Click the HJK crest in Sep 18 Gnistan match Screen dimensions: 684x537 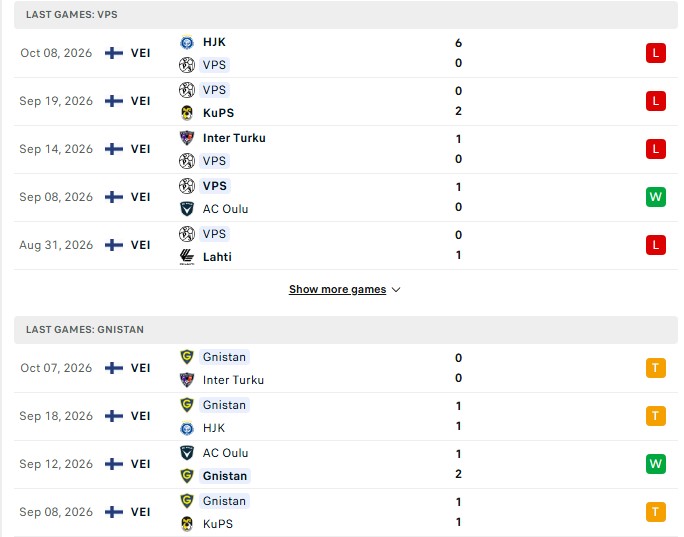pyautogui.click(x=187, y=428)
